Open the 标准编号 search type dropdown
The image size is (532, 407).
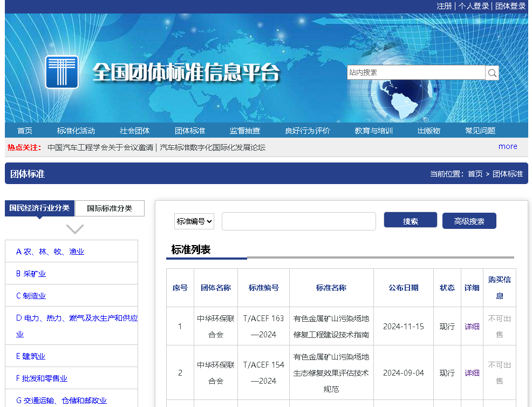click(194, 221)
